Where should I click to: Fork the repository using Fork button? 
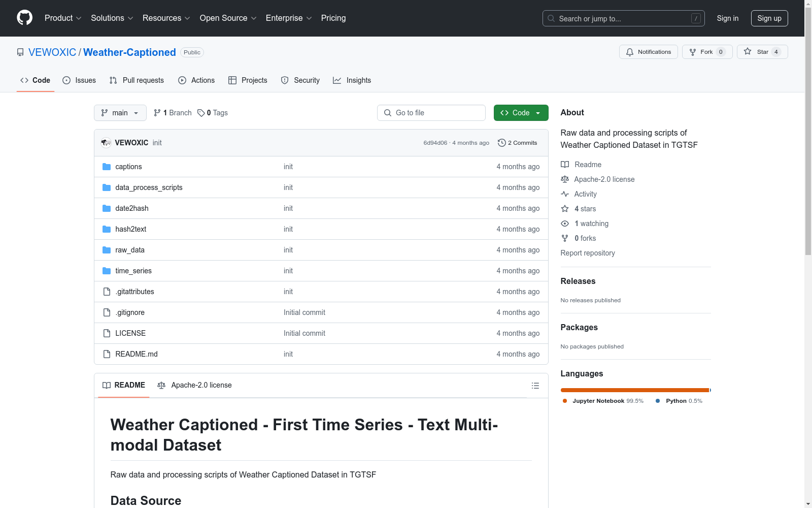click(707, 52)
